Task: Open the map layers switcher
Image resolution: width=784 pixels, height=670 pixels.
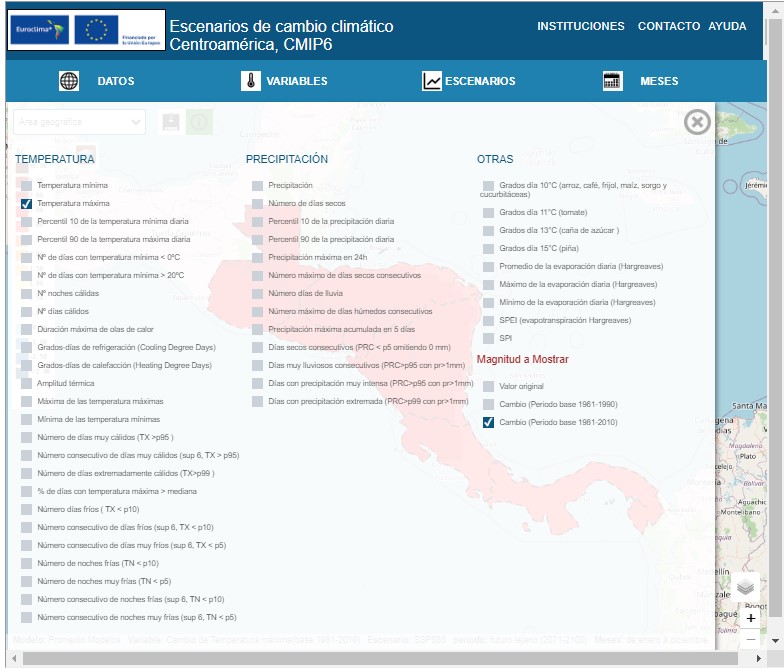Action: coord(747,589)
